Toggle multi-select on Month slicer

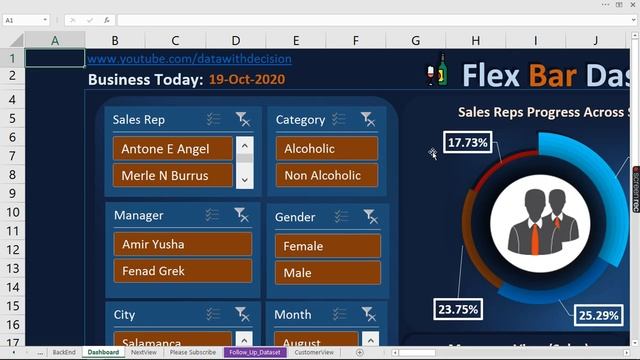point(339,314)
